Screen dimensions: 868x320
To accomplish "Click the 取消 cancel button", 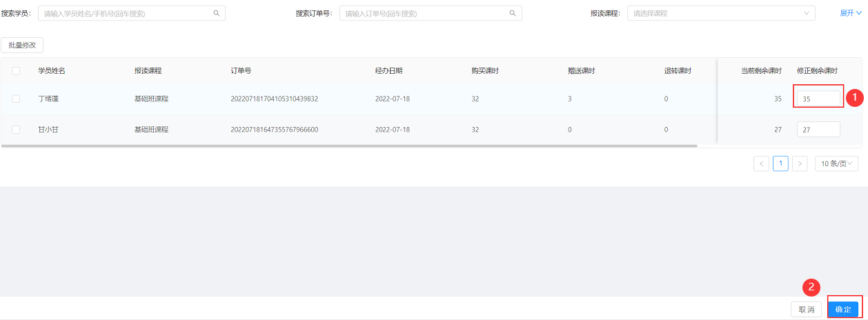I will 806,310.
